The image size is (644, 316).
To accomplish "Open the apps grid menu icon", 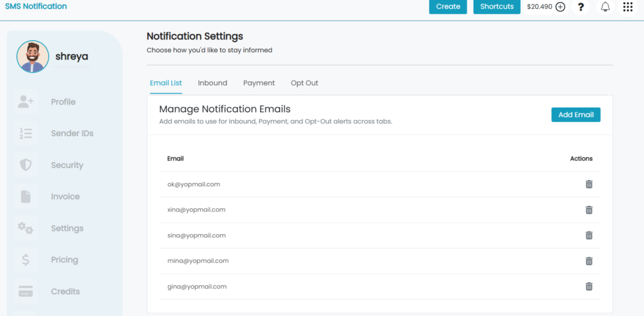I will coord(628,6).
